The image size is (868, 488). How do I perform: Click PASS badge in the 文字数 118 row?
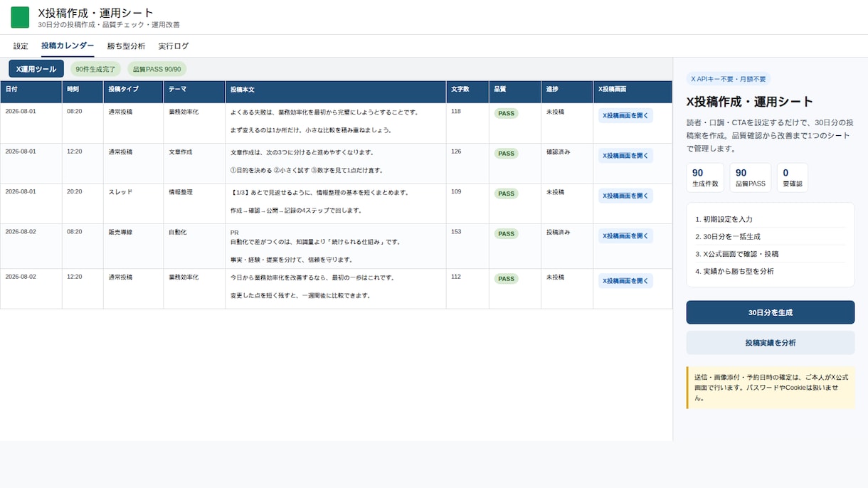pos(506,113)
